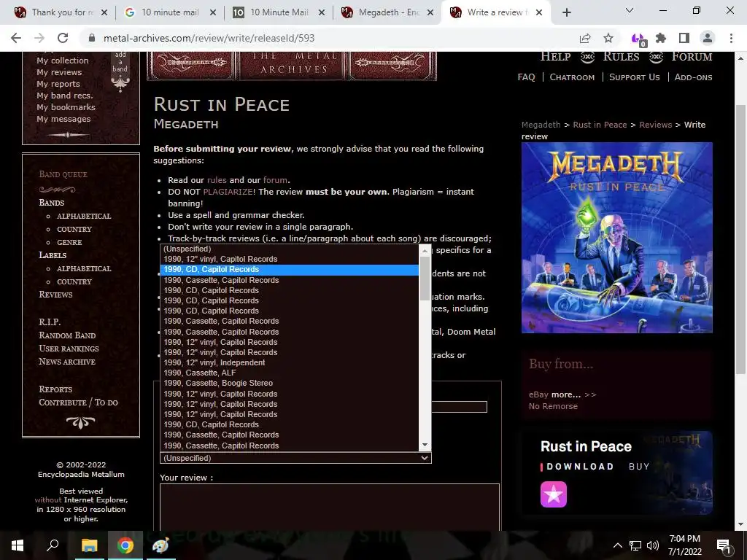The image size is (747, 560).
Task: Open the Chrome three-dot menu
Action: 731,38
